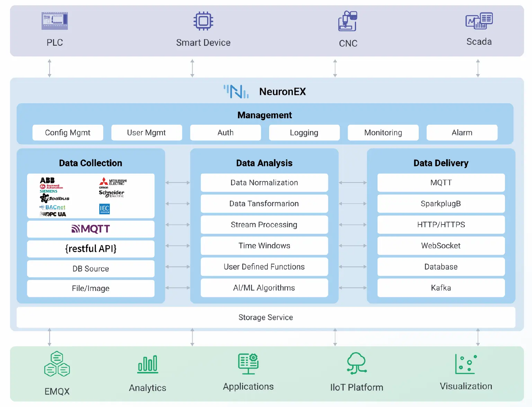Image resolution: width=532 pixels, height=407 pixels.
Task: Switch to the Data Analysis section
Action: 264,163
